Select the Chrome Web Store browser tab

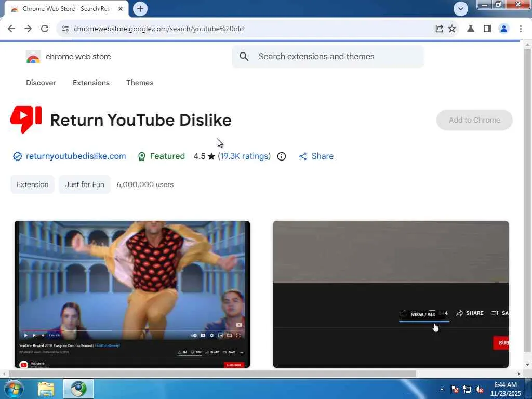tap(66, 9)
